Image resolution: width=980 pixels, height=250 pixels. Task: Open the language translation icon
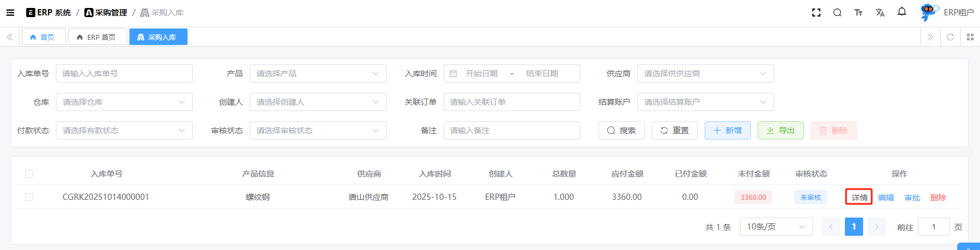(x=880, y=13)
